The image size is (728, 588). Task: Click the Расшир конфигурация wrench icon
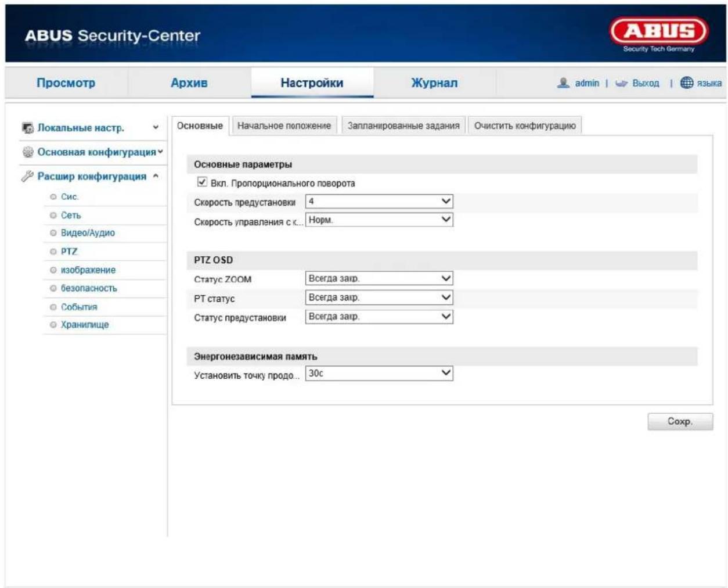[27, 176]
